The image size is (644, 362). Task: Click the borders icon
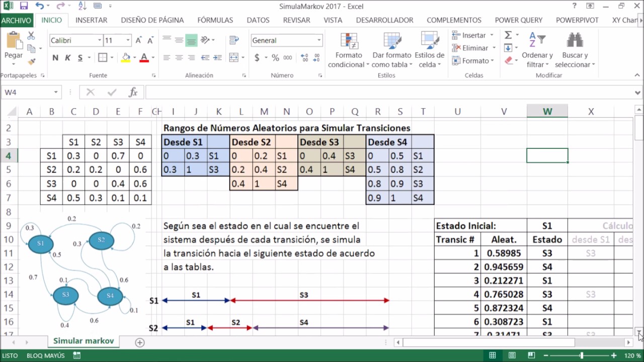(x=102, y=58)
